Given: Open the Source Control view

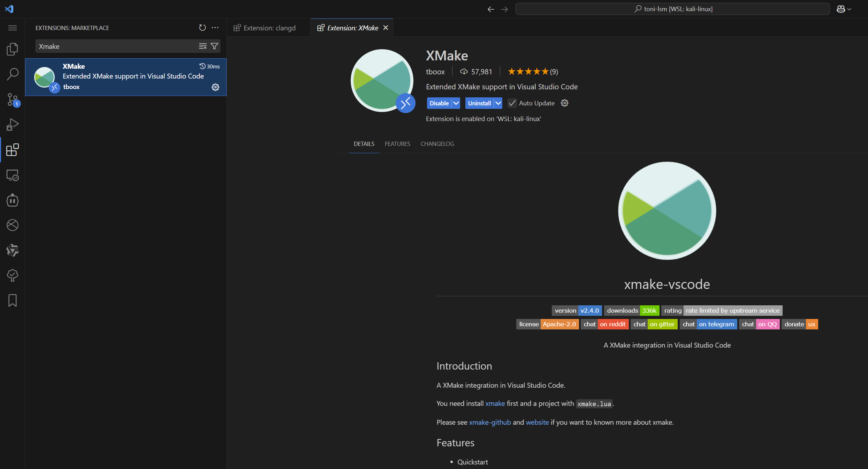Looking at the screenshot, I should 13,100.
